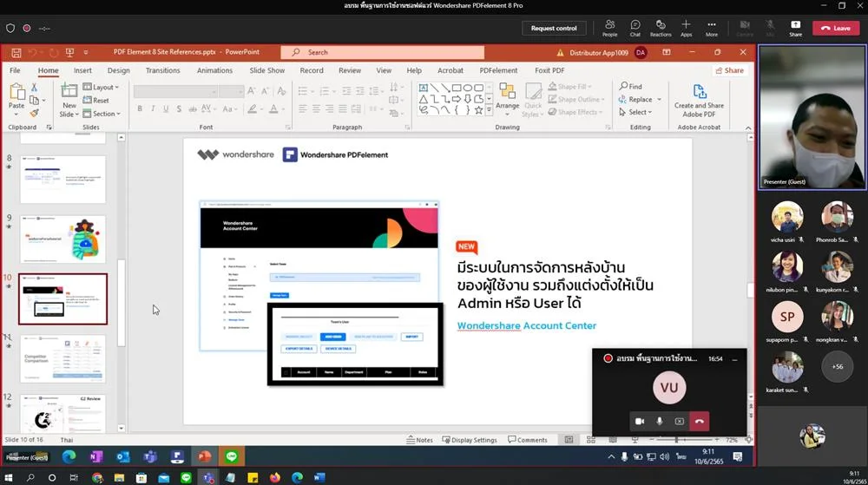Open PowerPoint icon on presenter's taskbar
The height and width of the screenshot is (485, 868).
(204, 456)
